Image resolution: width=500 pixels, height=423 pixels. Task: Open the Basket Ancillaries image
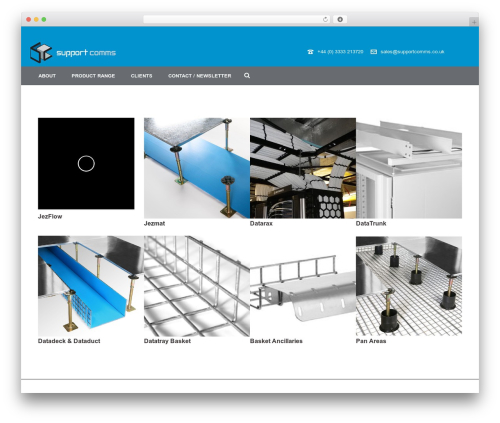point(303,286)
